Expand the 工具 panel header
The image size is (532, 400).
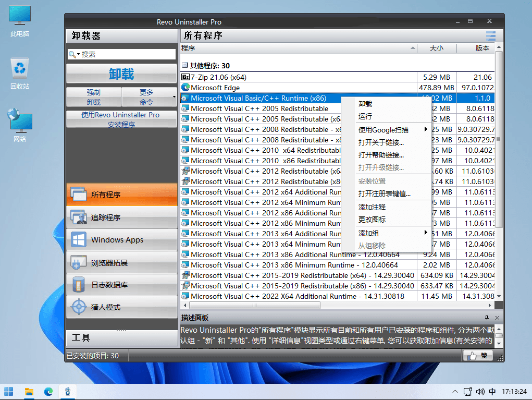(x=121, y=337)
